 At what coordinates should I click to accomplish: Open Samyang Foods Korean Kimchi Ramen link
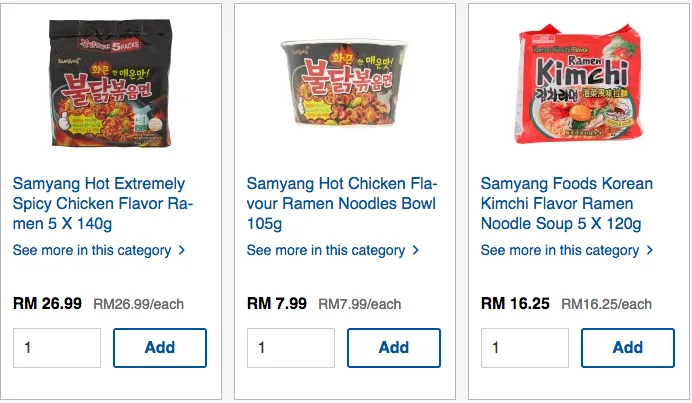(x=567, y=204)
